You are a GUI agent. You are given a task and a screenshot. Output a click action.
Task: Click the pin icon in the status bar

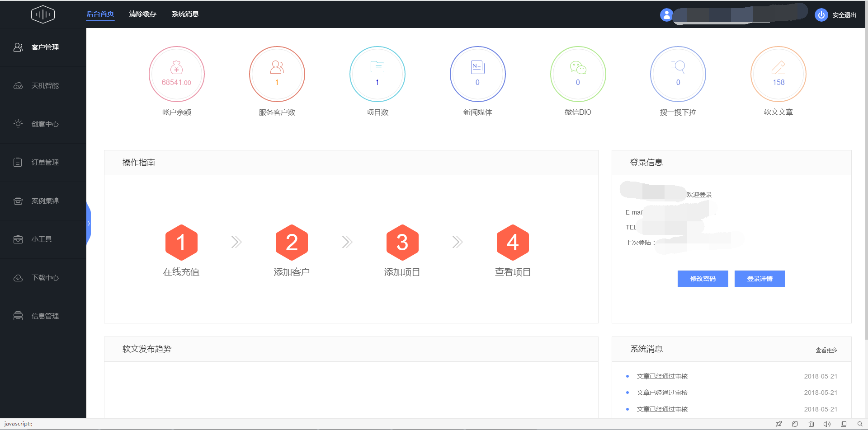coord(778,424)
